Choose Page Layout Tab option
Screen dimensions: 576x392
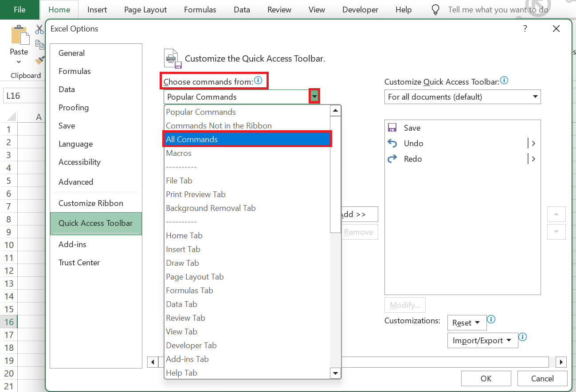pos(247,277)
